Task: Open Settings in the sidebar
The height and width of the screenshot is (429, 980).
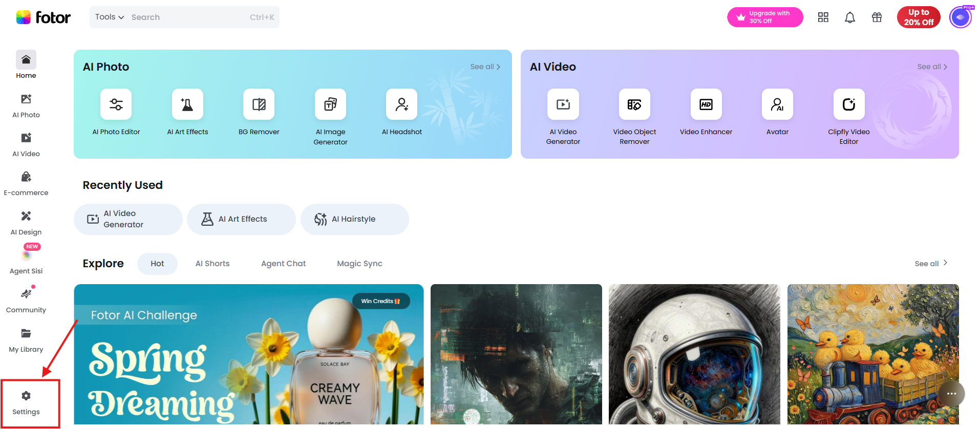Action: coord(26,403)
